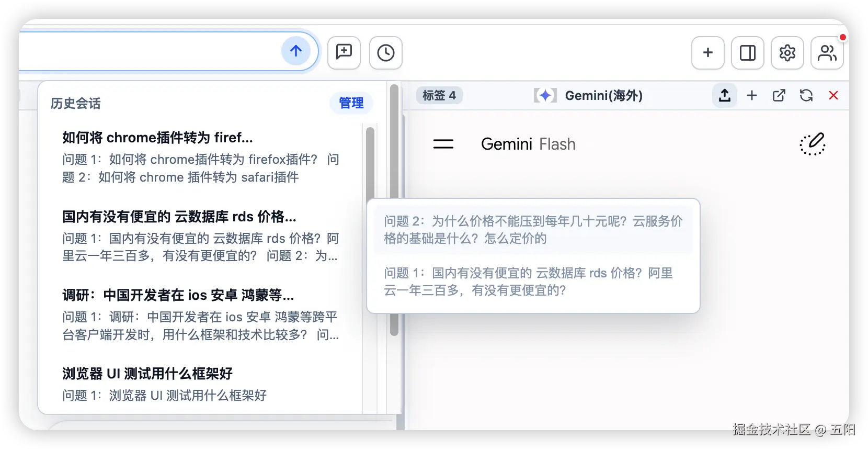Start a new Gemini chat with pencil icon
Screen dimensions: 868x449
click(x=813, y=144)
